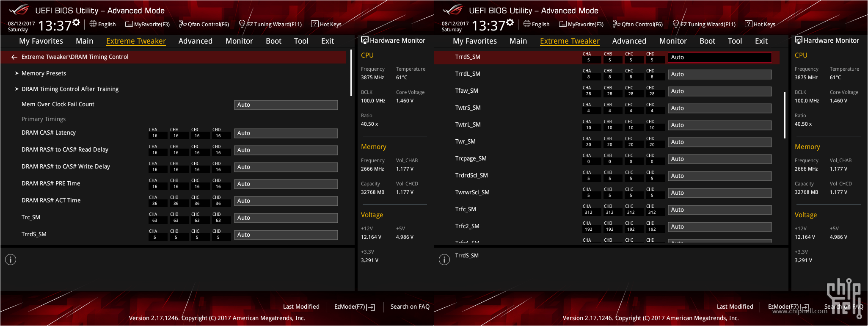Select Trfc_SM Auto field
Image resolution: width=868 pixels, height=326 pixels.
[720, 210]
